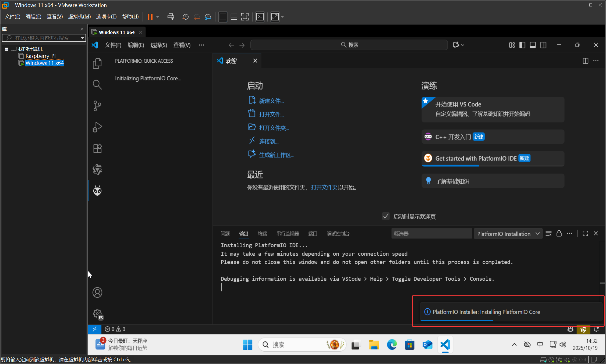The height and width of the screenshot is (364, 606).
Task: Expand the pause button dropdown arrow
Action: click(157, 17)
